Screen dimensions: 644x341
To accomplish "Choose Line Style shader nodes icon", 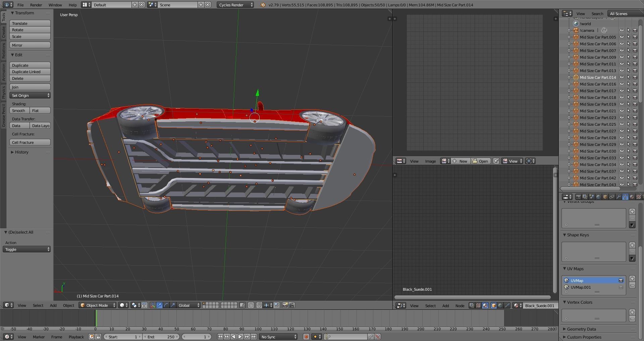I will tap(507, 305).
